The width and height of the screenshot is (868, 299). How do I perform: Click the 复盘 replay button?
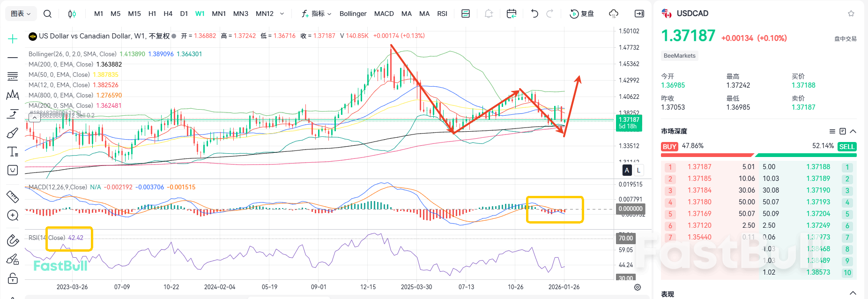pyautogui.click(x=582, y=14)
